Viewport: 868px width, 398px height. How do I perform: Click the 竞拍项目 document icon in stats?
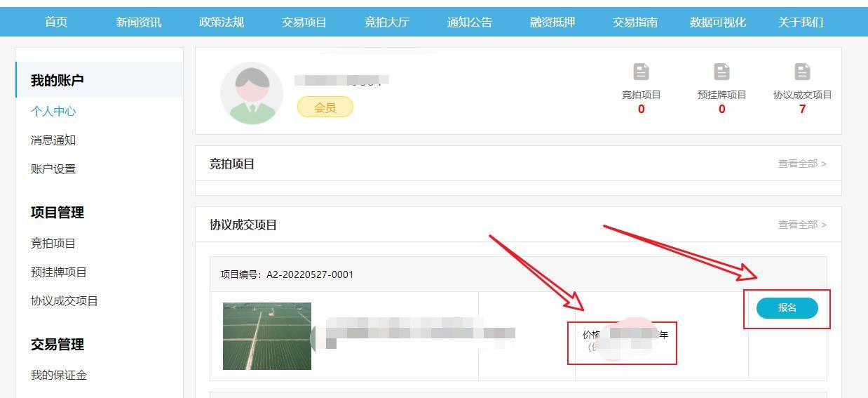[641, 72]
